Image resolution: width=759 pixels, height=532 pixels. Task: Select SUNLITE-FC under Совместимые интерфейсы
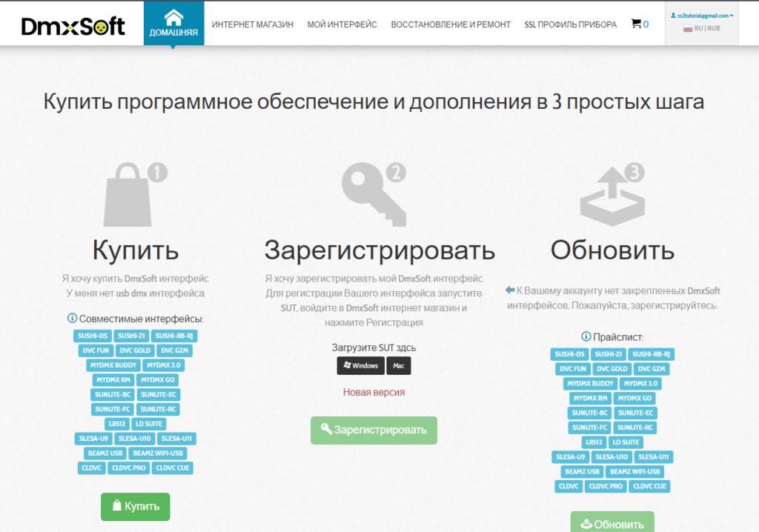(x=113, y=409)
